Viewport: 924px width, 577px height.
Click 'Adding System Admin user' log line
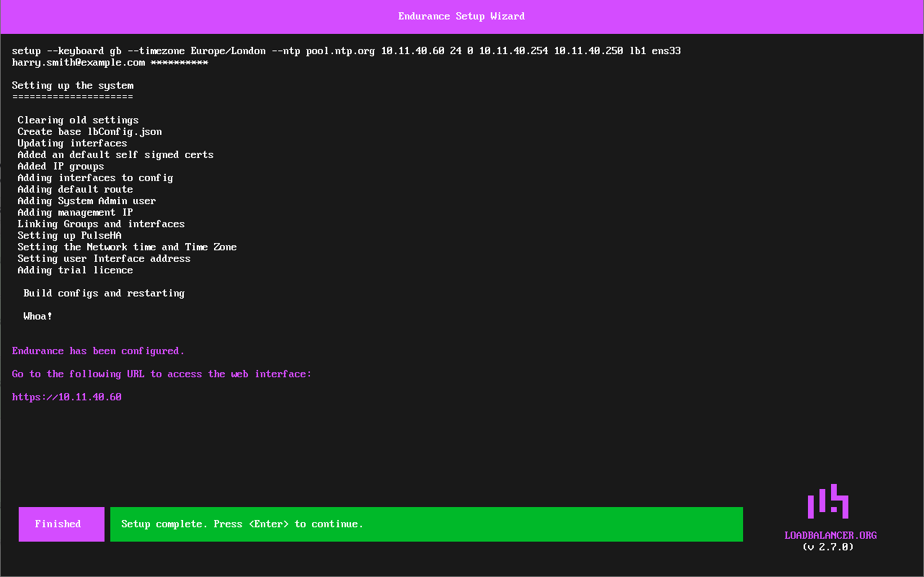(87, 201)
